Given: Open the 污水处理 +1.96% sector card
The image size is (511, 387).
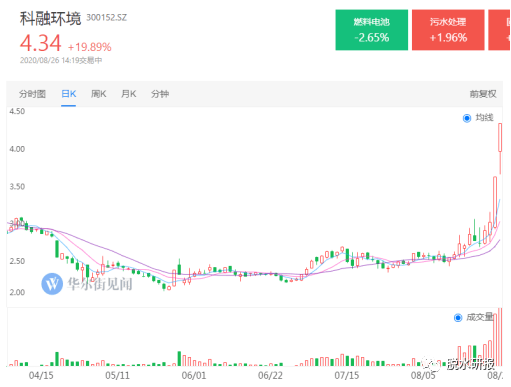Looking at the screenshot, I should [x=448, y=30].
